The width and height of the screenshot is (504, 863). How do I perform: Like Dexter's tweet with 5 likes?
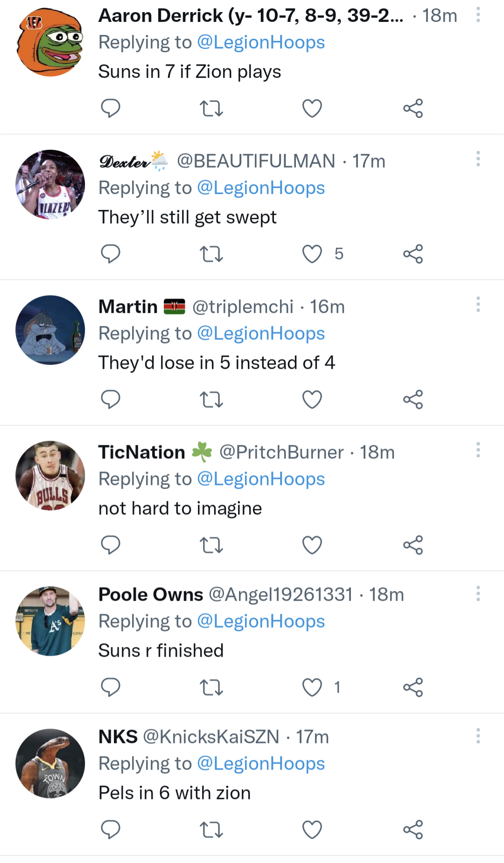312,254
